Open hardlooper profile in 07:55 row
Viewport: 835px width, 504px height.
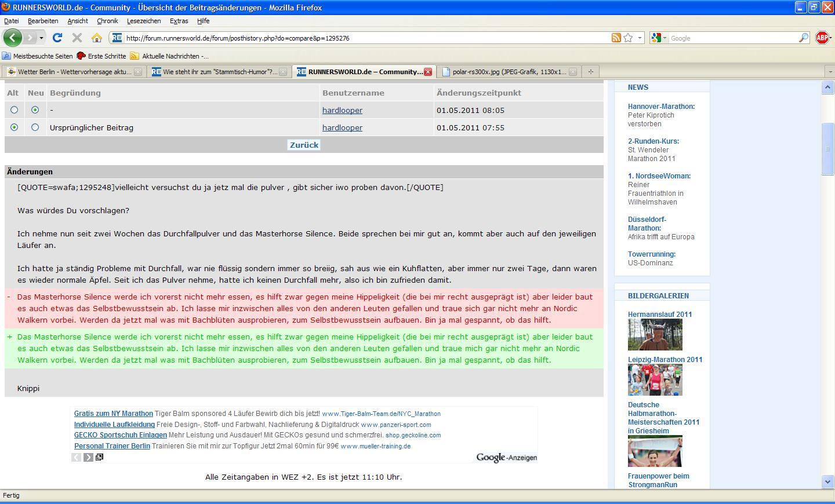coord(342,127)
